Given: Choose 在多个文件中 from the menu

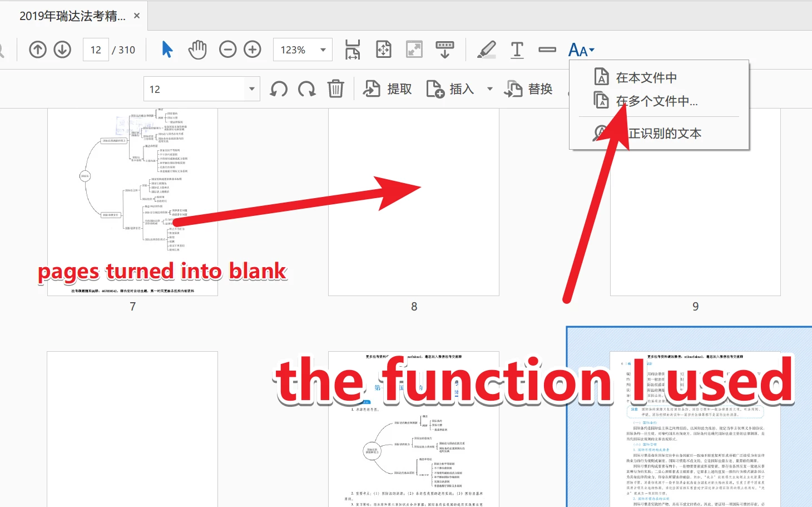Looking at the screenshot, I should (x=646, y=101).
